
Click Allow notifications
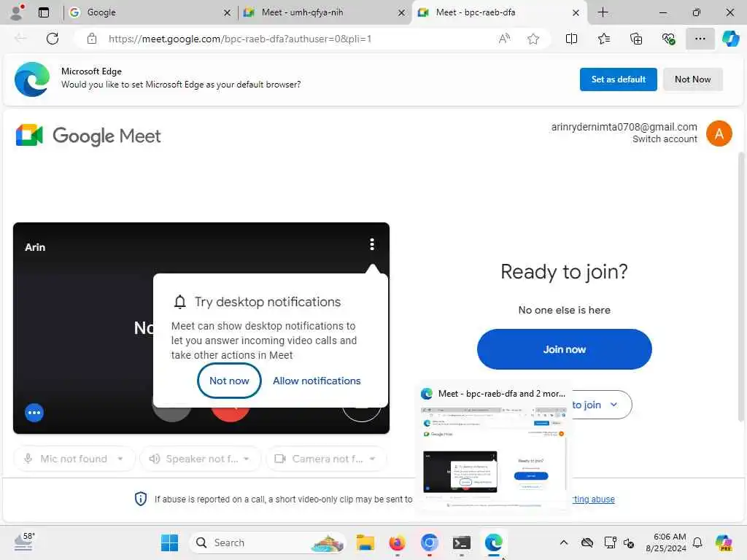317,381
